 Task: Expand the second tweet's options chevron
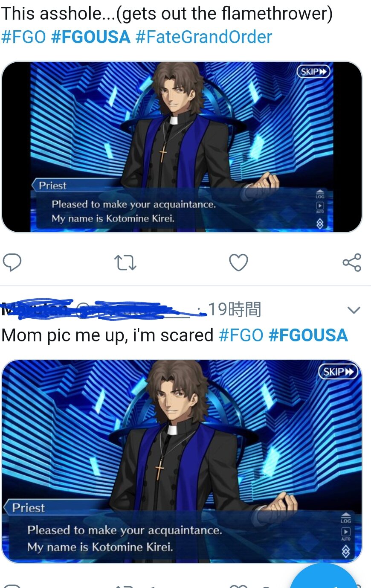coord(354,310)
